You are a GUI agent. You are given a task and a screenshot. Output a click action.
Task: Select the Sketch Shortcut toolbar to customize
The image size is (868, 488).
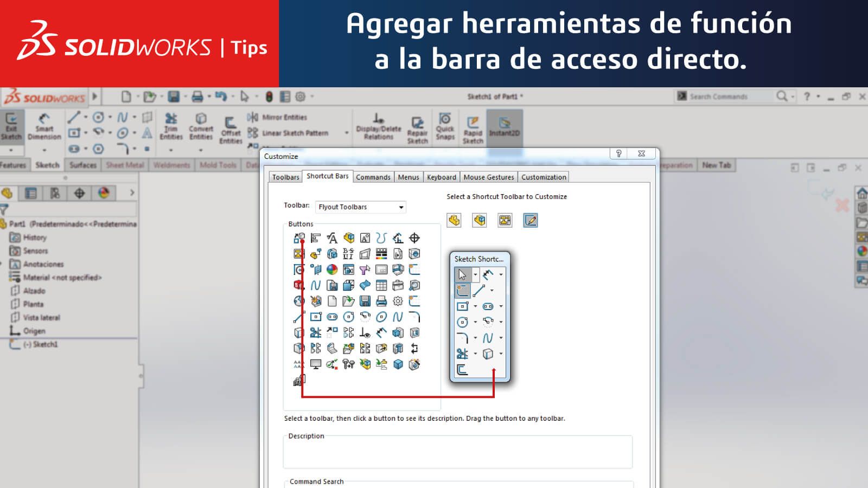pyautogui.click(x=530, y=220)
